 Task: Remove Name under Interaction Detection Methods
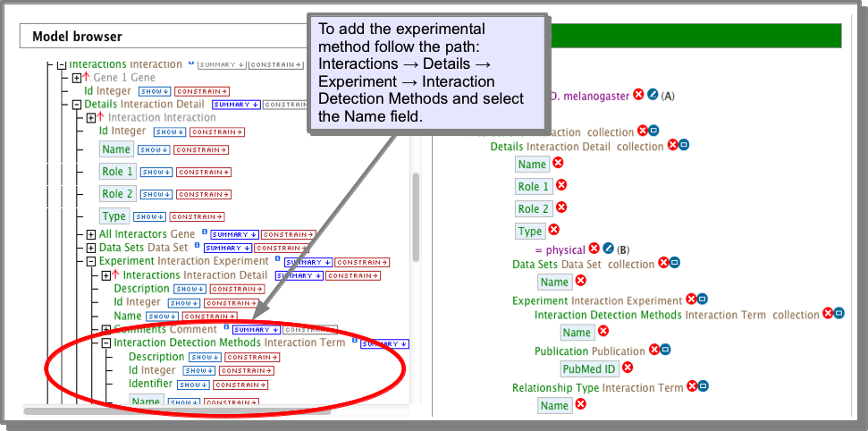point(603,331)
